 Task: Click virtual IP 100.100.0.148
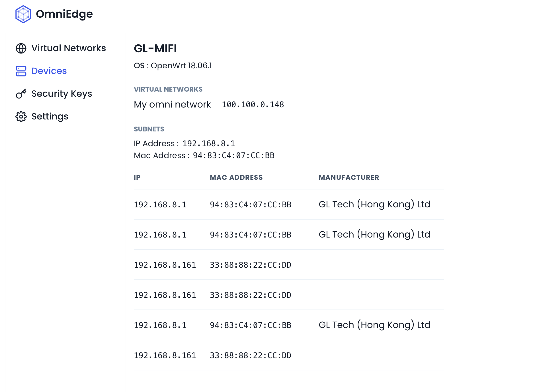(x=253, y=105)
